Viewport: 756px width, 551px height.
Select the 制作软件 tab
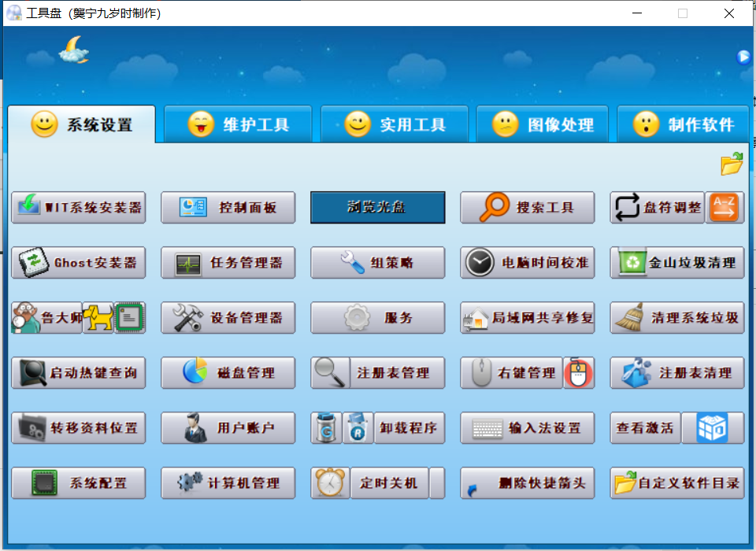[x=691, y=123]
